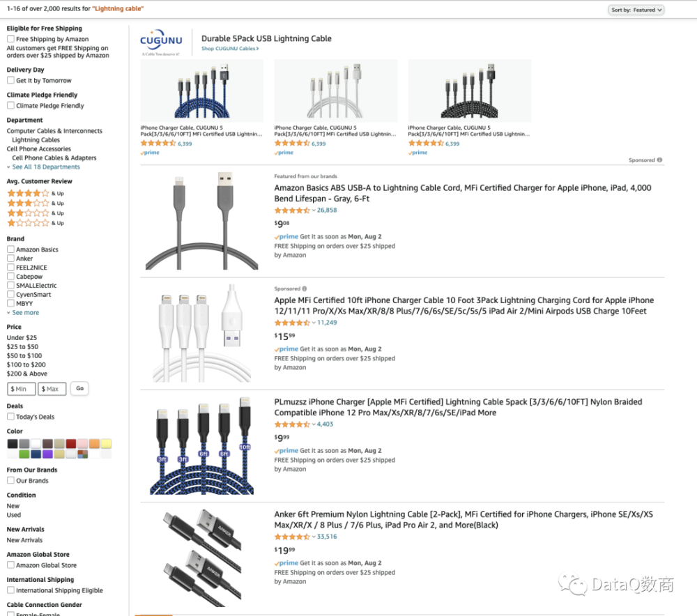
Task: Tick the Today's Deals checkbox
Action: pyautogui.click(x=10, y=417)
